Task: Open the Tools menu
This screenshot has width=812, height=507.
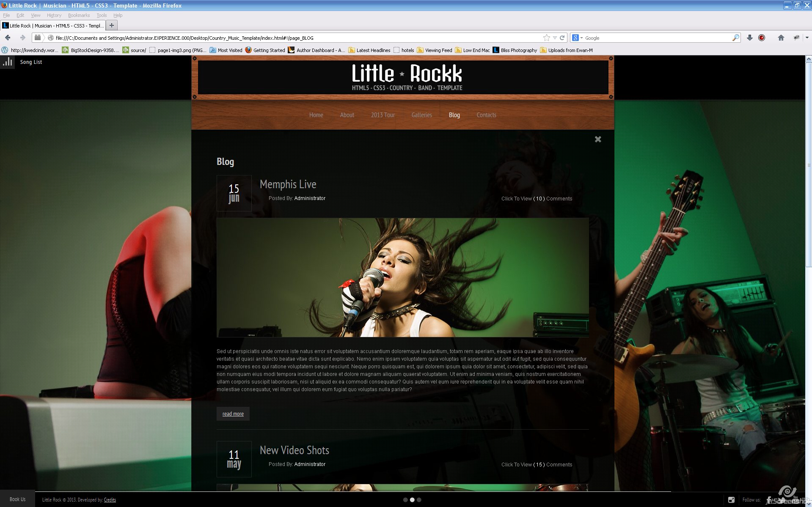Action: 102,15
